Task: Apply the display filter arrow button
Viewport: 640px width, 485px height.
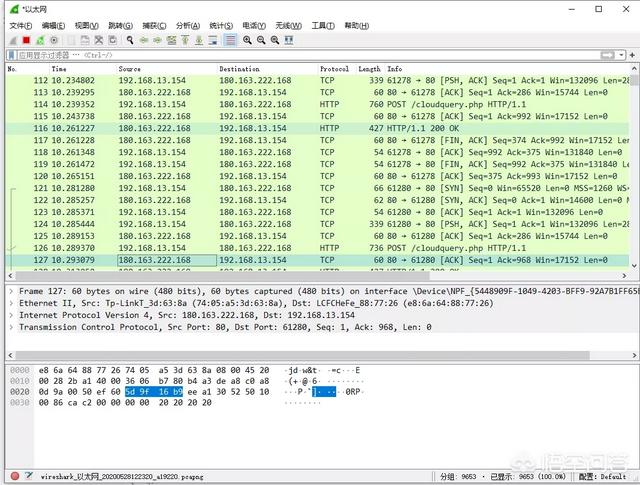Action: click(x=607, y=55)
